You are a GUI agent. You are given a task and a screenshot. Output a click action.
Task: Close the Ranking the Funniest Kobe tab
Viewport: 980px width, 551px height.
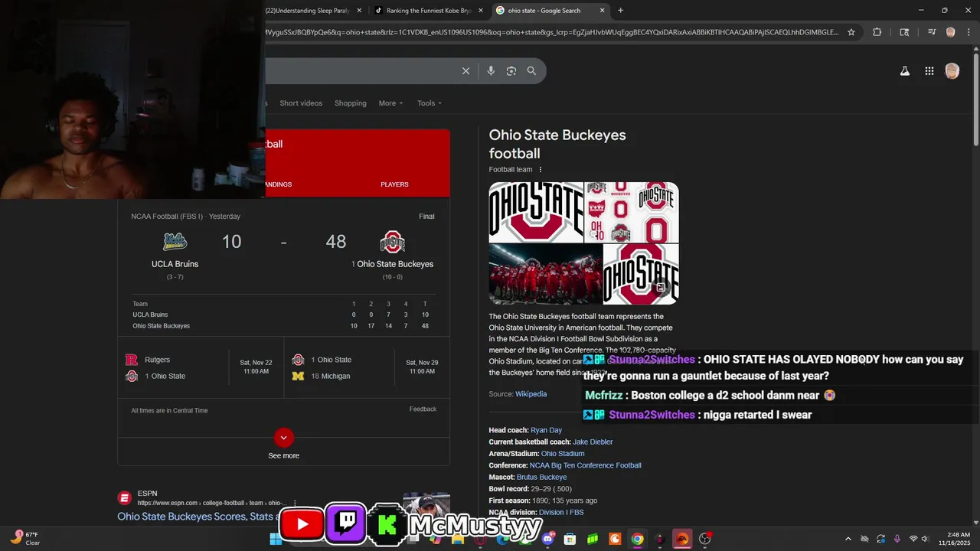click(481, 11)
